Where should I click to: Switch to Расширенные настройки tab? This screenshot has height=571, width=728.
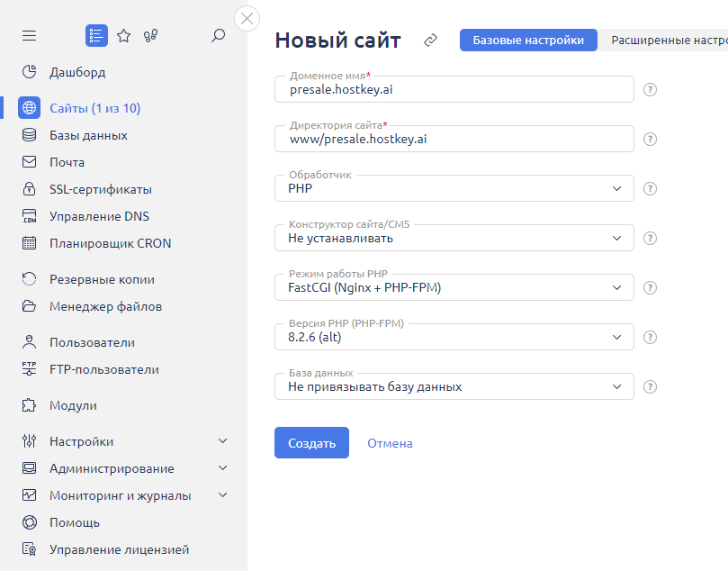tap(663, 41)
